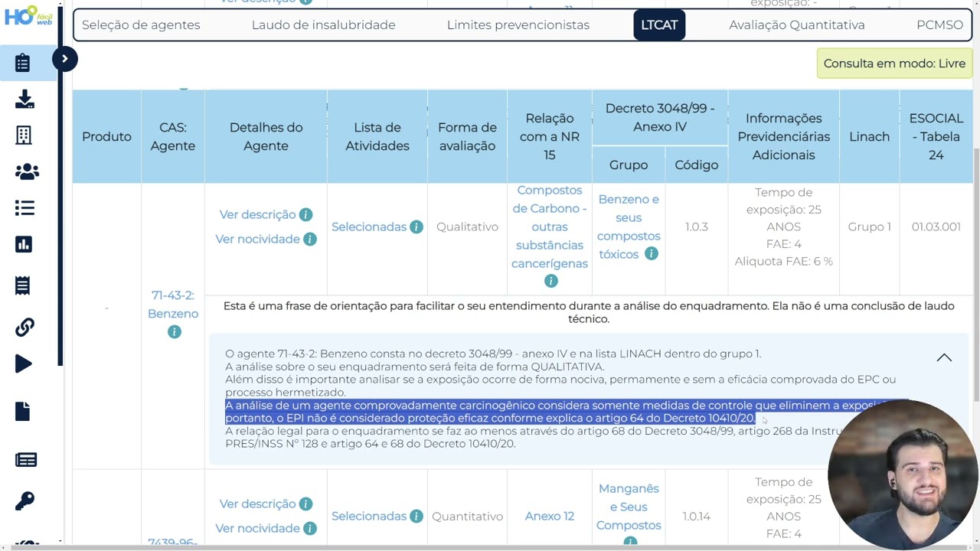Click the presenter webcam thumbnail
Screen dimensions: 980x551
(901, 474)
